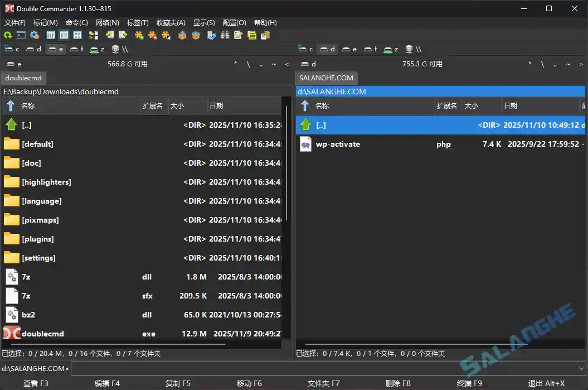588x390 pixels.
Task: Open the options gear icon in toolbar
Action: tap(35, 35)
